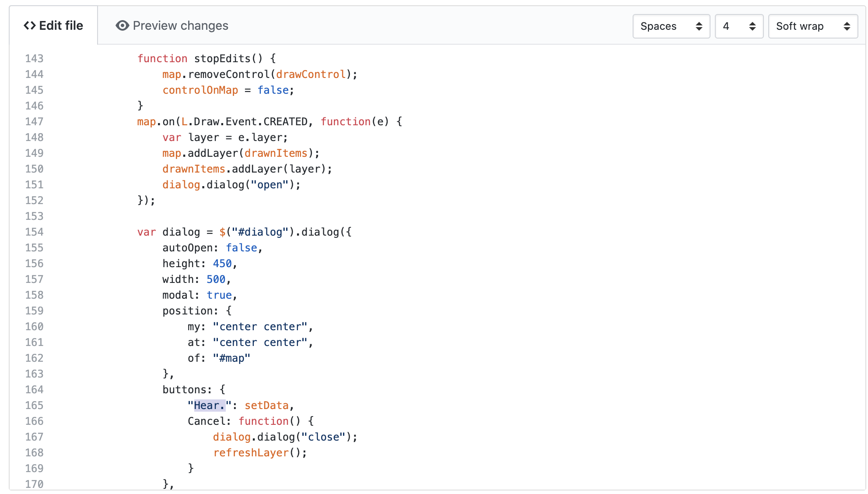
Task: Click line number 143 in the gutter
Action: tap(34, 59)
